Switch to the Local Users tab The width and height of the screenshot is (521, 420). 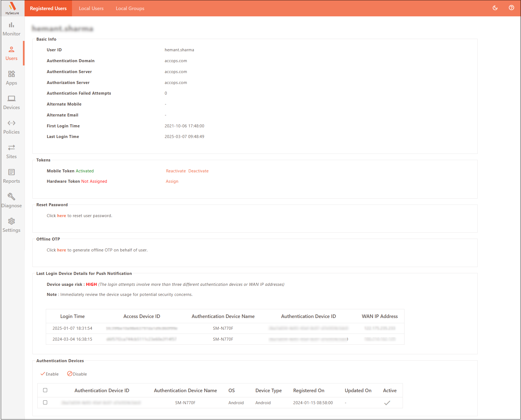[x=91, y=8]
